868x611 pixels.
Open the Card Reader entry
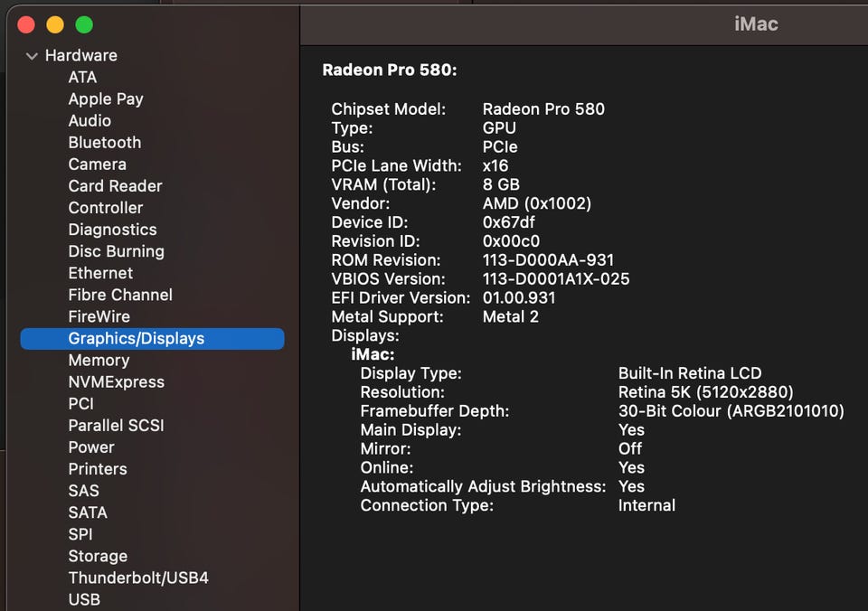115,186
